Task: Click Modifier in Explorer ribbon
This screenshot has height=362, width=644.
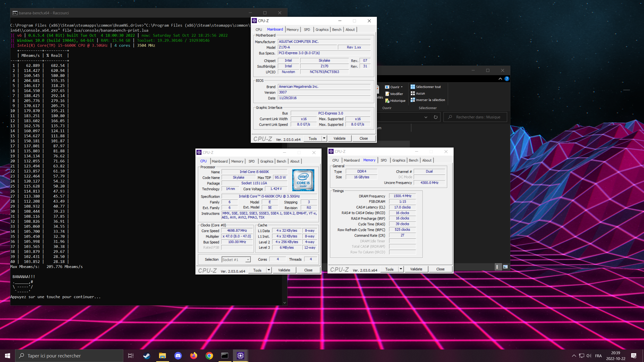Action: tap(394, 94)
